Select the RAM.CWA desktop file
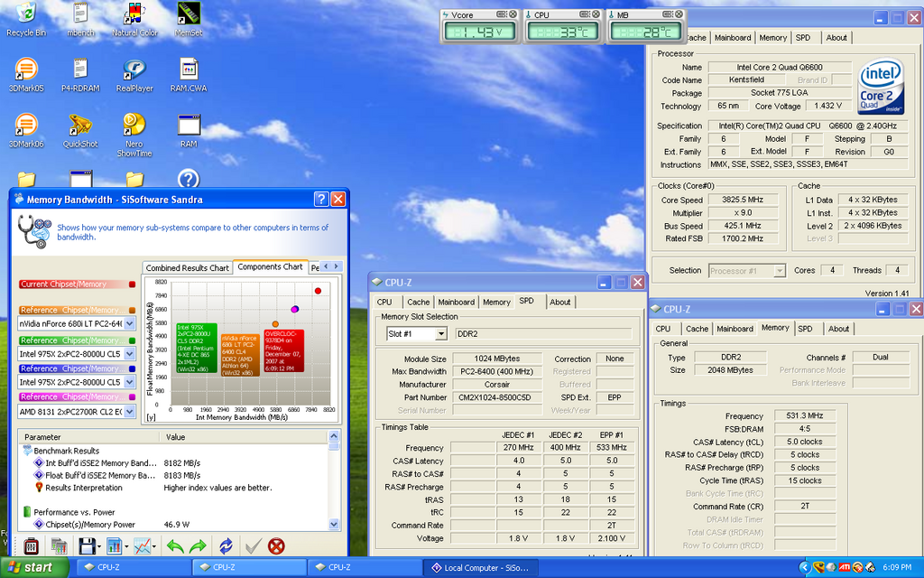Screen dimensions: 924x578 [x=189, y=75]
